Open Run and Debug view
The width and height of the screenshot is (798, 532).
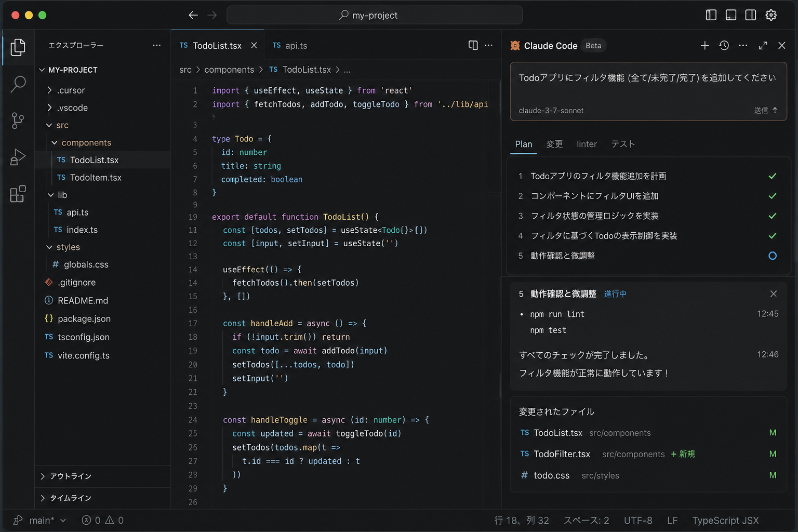coord(18,157)
